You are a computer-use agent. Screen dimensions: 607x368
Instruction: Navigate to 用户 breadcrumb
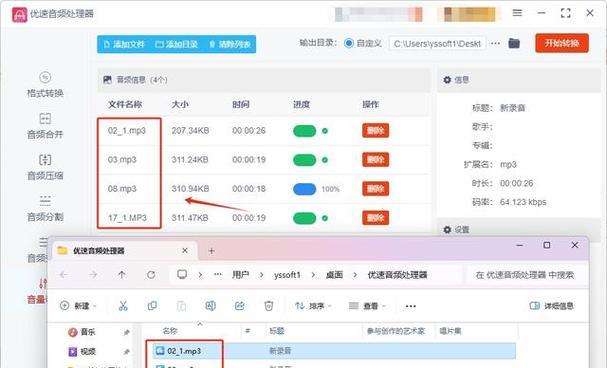click(x=240, y=275)
